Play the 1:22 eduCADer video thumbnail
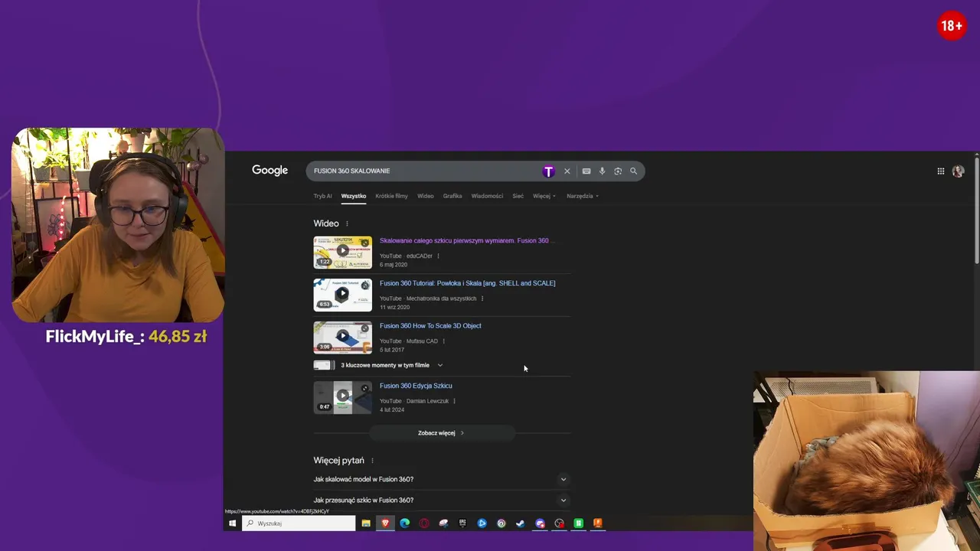The width and height of the screenshot is (980, 551). (x=342, y=253)
